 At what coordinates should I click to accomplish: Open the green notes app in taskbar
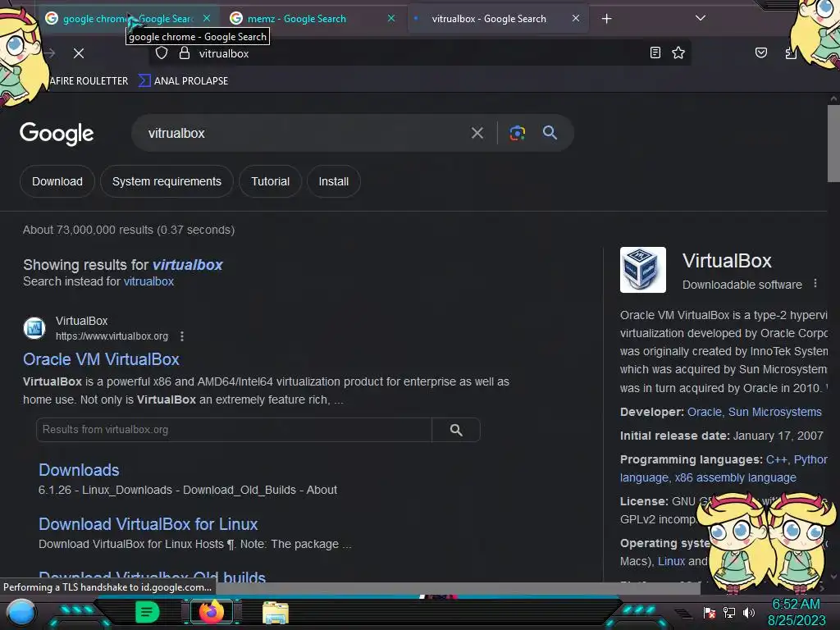click(x=148, y=612)
